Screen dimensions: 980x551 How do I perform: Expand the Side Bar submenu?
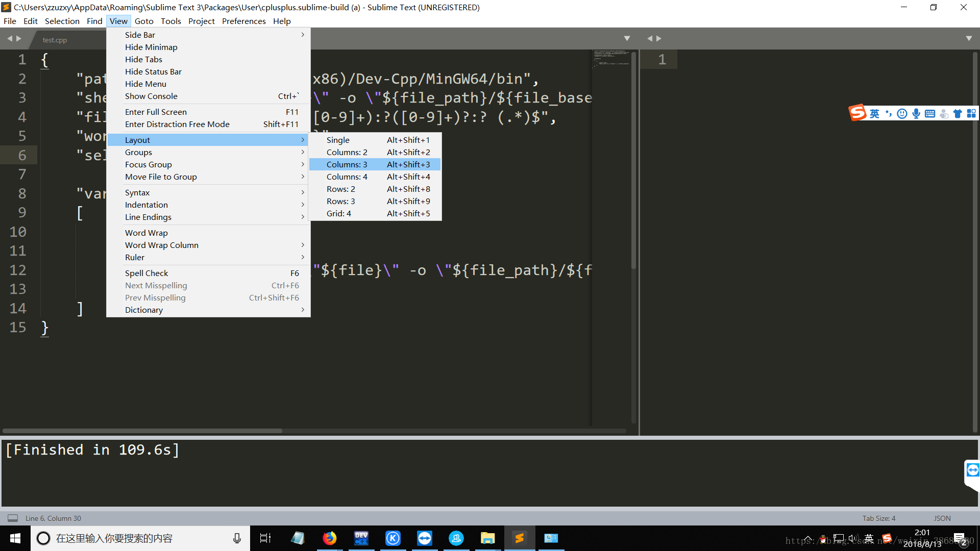click(x=208, y=35)
